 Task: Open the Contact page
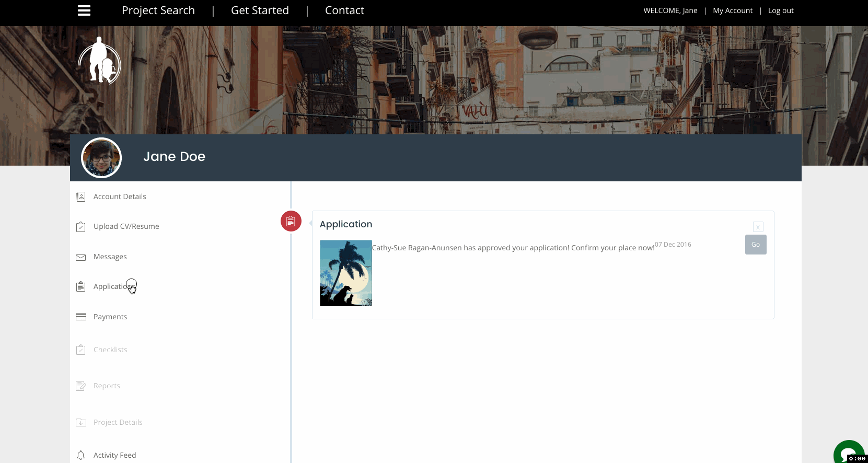point(344,10)
